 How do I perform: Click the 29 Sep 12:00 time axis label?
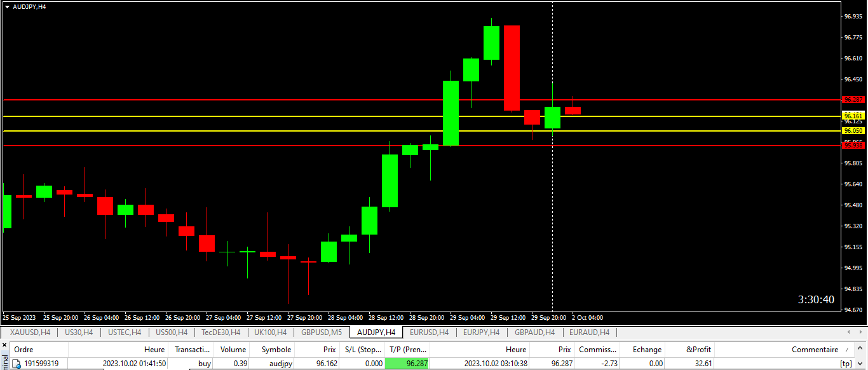509,317
